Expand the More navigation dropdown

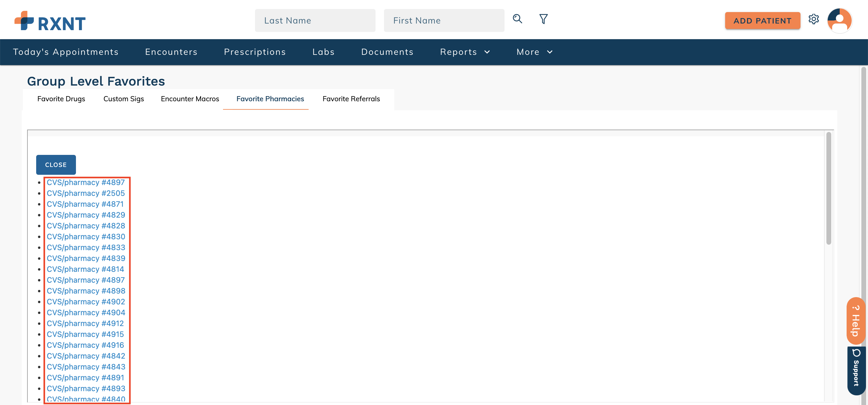tap(534, 52)
